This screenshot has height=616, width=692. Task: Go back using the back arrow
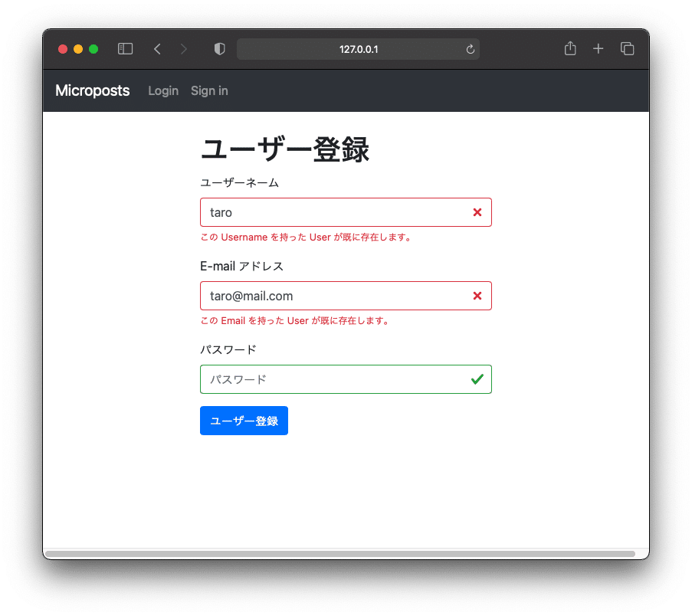click(x=157, y=48)
